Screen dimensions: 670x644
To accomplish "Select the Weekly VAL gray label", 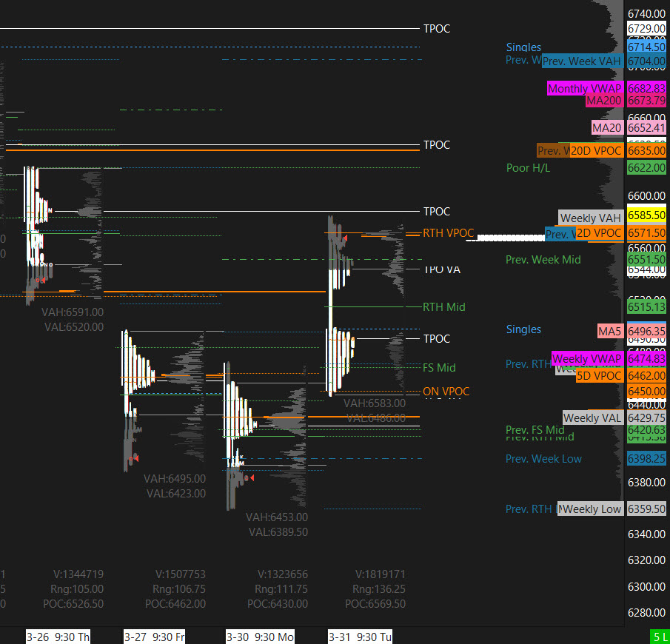I will click(592, 418).
